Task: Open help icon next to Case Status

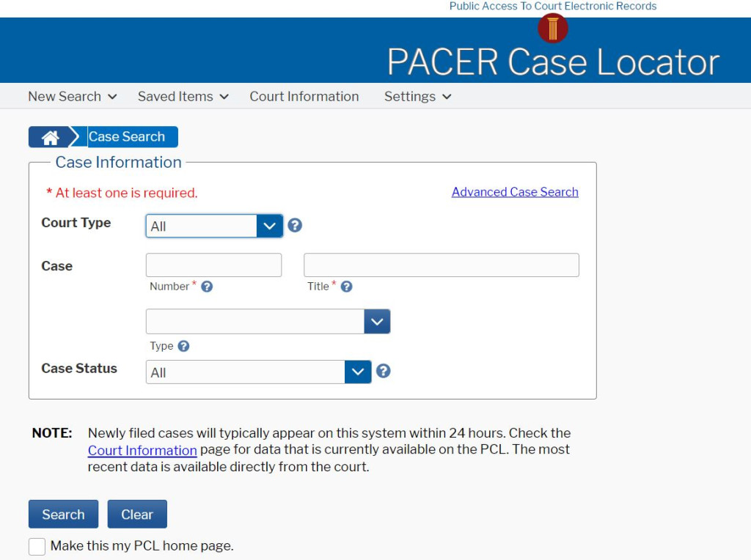Action: point(383,371)
